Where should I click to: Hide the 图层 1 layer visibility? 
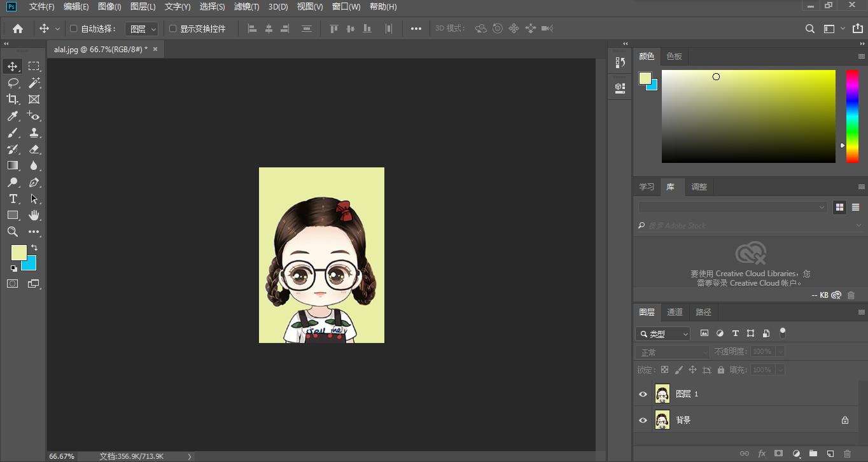click(643, 394)
